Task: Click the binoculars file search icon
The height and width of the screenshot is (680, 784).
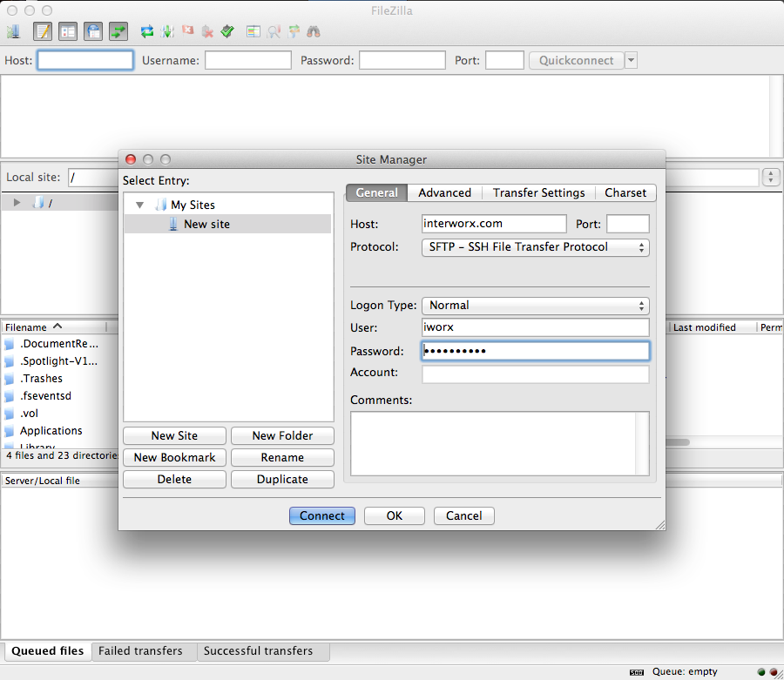Action: [314, 32]
